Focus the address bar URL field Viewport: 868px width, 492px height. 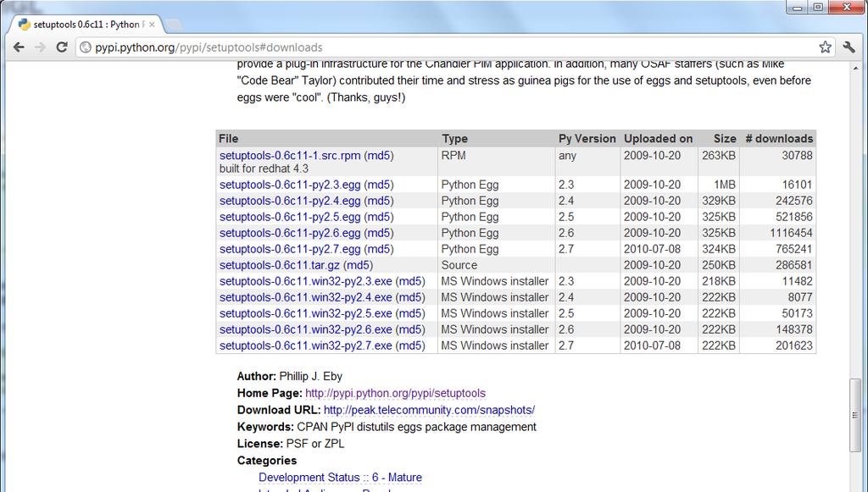[x=454, y=47]
